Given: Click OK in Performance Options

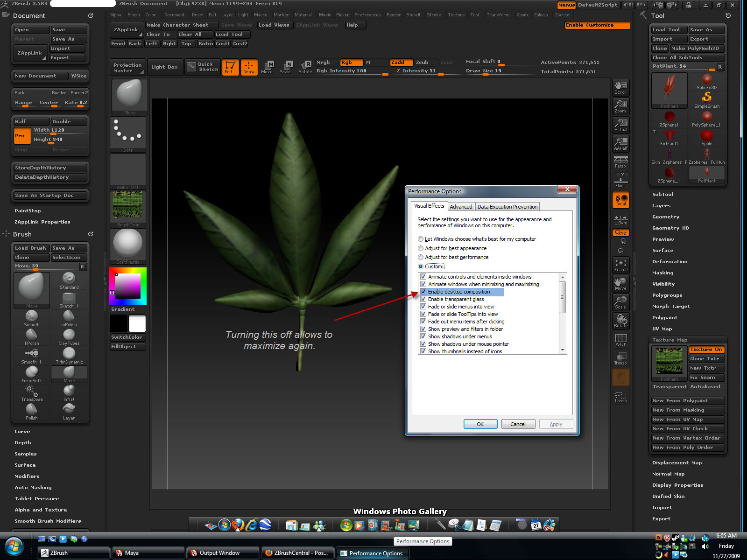Looking at the screenshot, I should point(480,424).
